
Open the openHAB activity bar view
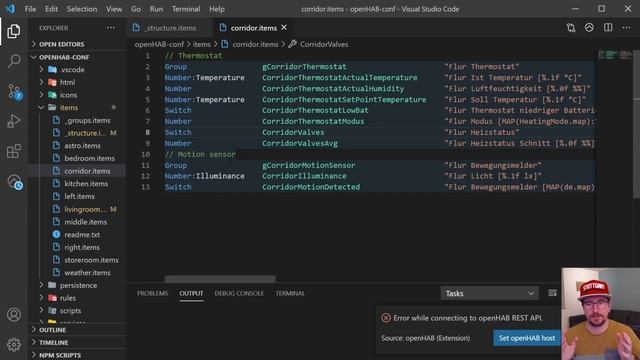coord(14,182)
